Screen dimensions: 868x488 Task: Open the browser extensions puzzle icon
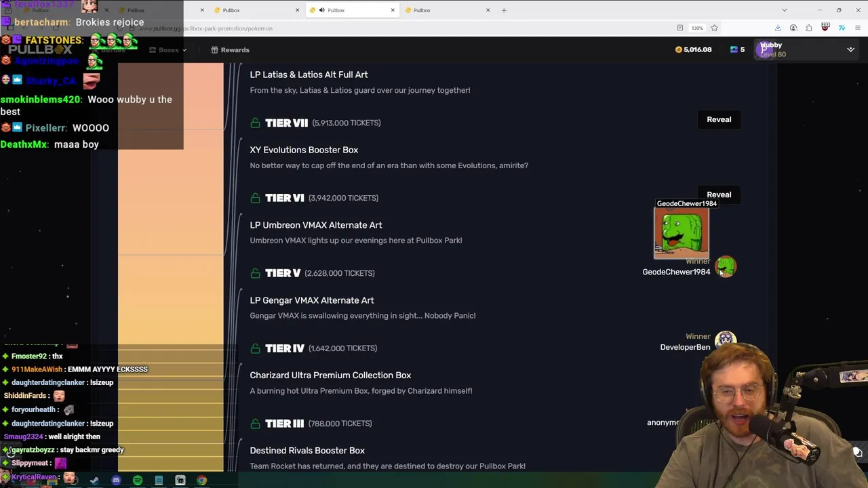[x=809, y=28]
